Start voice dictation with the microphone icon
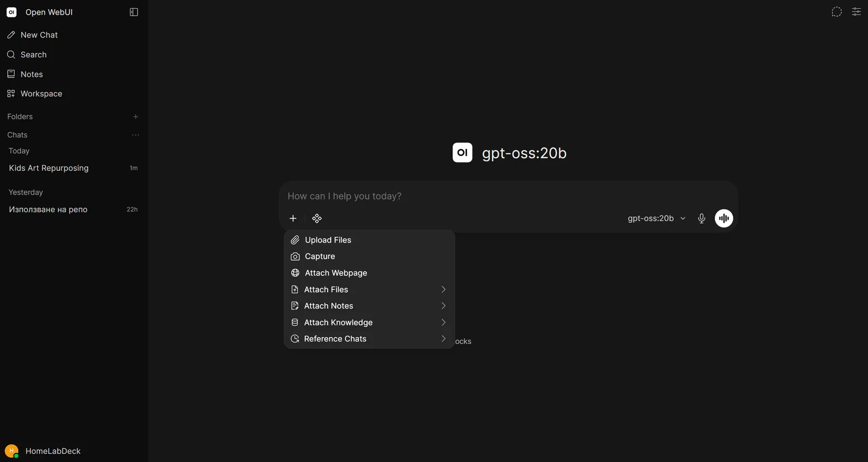 tap(701, 219)
